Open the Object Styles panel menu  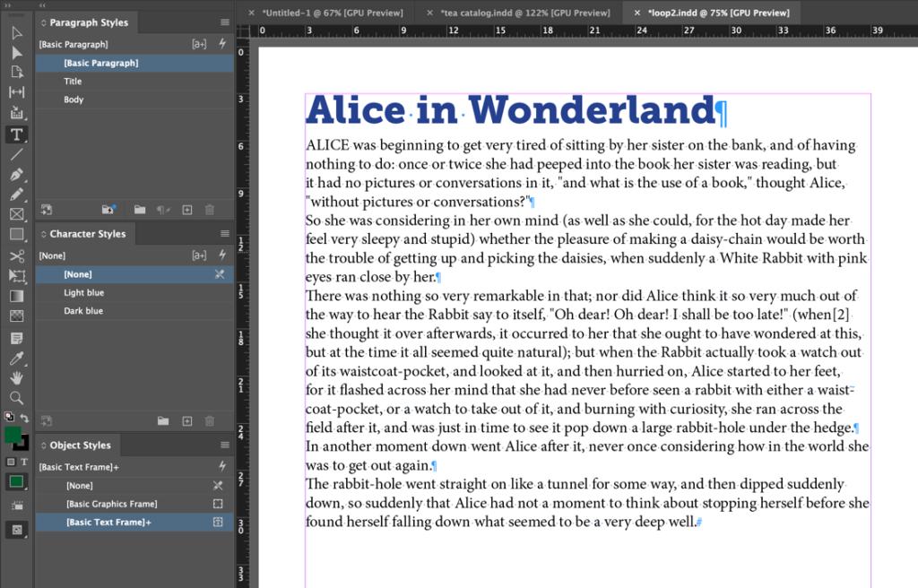tap(225, 445)
